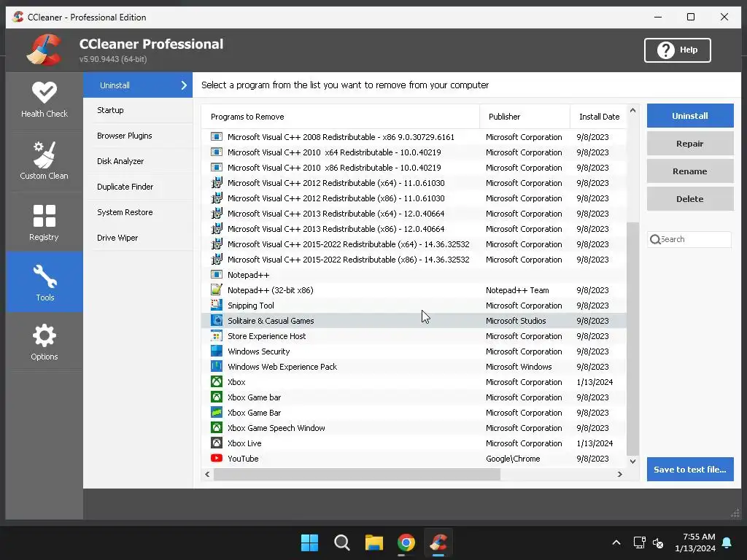Click the Store Experience Host icon

point(216,335)
